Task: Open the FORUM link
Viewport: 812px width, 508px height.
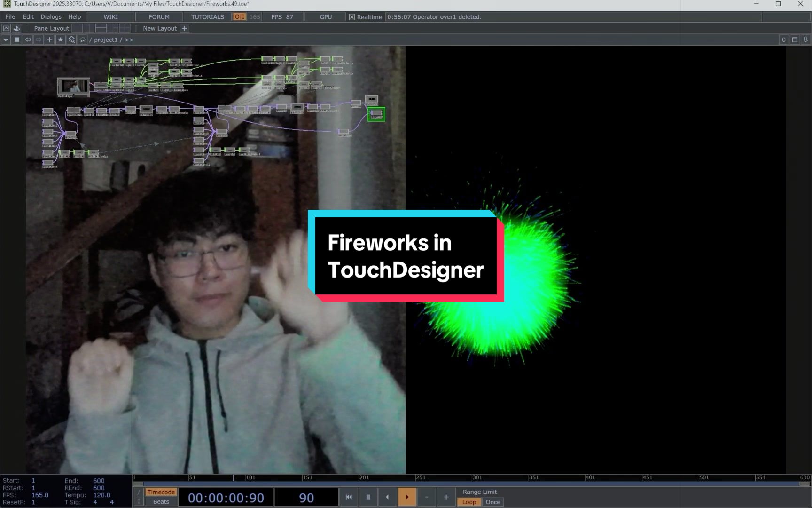Action: [159, 17]
